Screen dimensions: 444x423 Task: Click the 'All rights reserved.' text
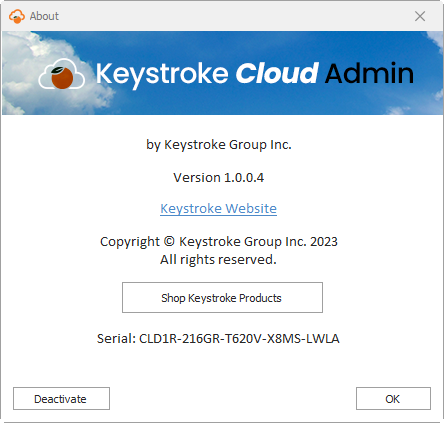(218, 259)
